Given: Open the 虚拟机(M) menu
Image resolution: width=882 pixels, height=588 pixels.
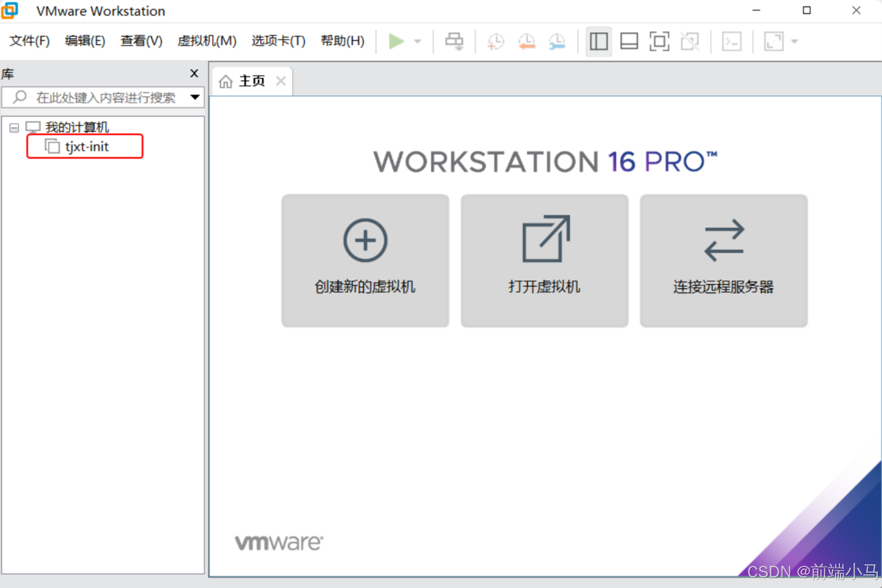Looking at the screenshot, I should point(207,41).
